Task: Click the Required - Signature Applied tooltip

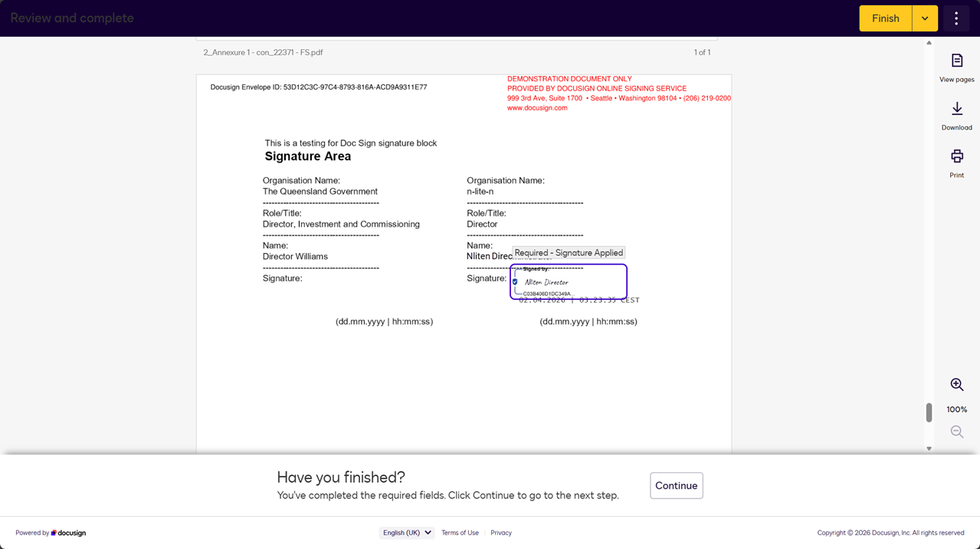Action: 569,253
